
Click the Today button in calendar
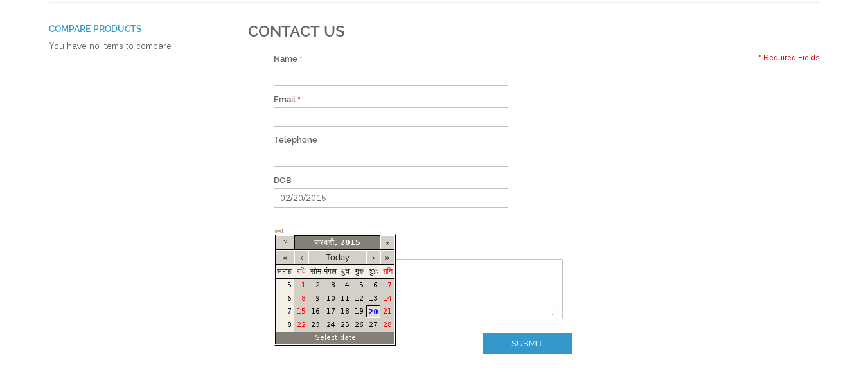[337, 258]
